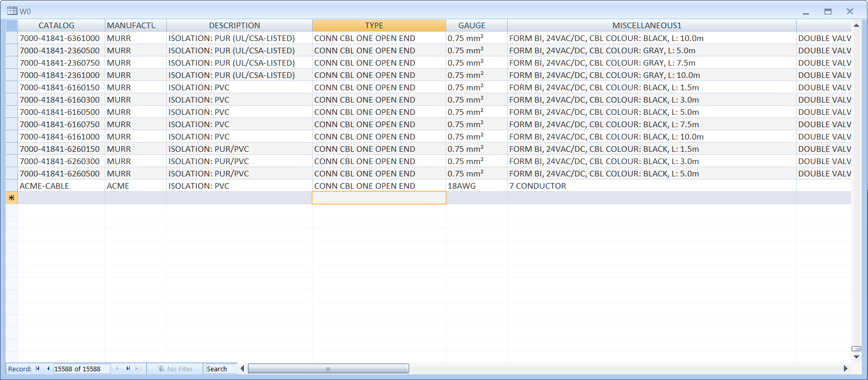Viewport: 868px width, 380px height.
Task: Click catalog cell 7000-41841-6160300
Action: coord(61,99)
